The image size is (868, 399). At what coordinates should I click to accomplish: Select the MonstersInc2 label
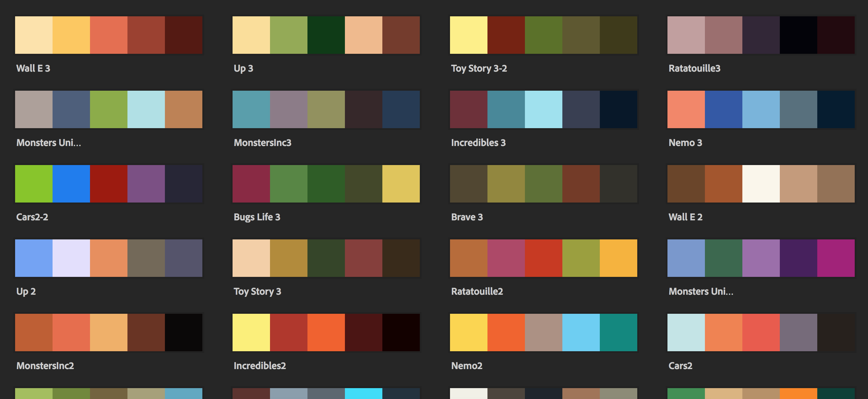45,366
